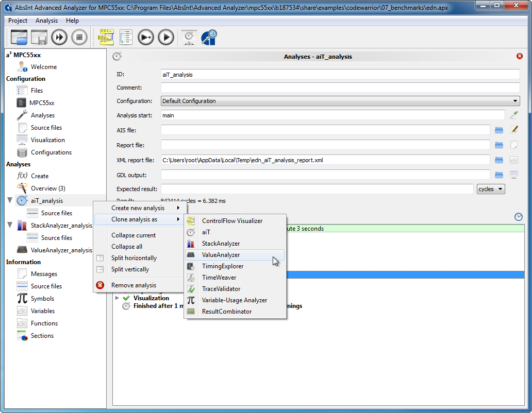Screen dimensions: 532x413
Task: Open ValueAnalyzer_analysis in sidebar
Action: (61, 250)
